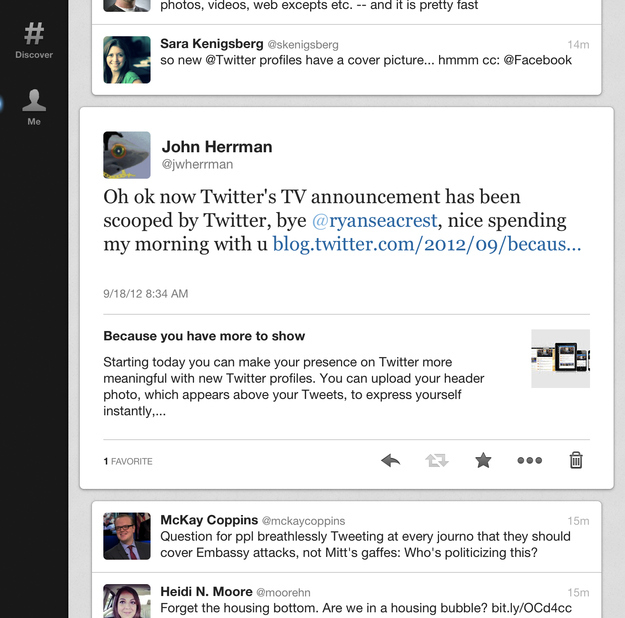
Task: Reply to John Herrman's tweet
Action: click(x=391, y=461)
